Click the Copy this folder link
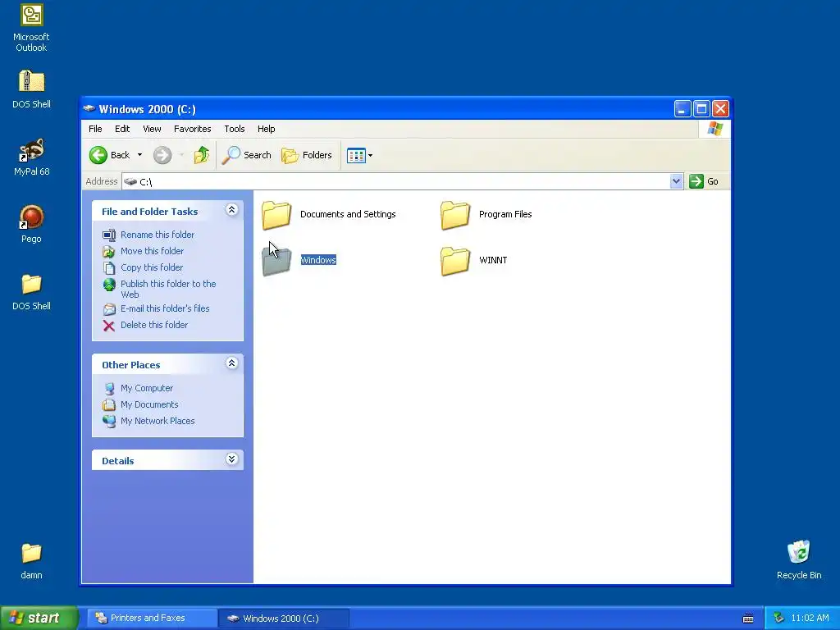The width and height of the screenshot is (840, 630). coord(152,268)
